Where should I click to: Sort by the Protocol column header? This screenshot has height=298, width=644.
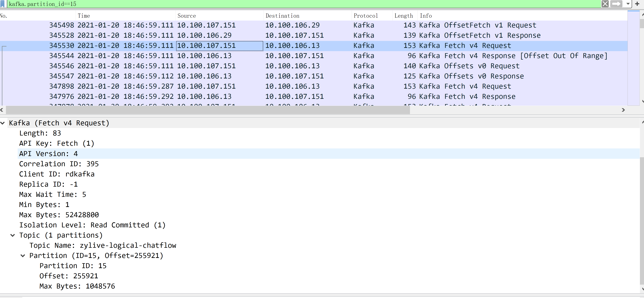365,16
